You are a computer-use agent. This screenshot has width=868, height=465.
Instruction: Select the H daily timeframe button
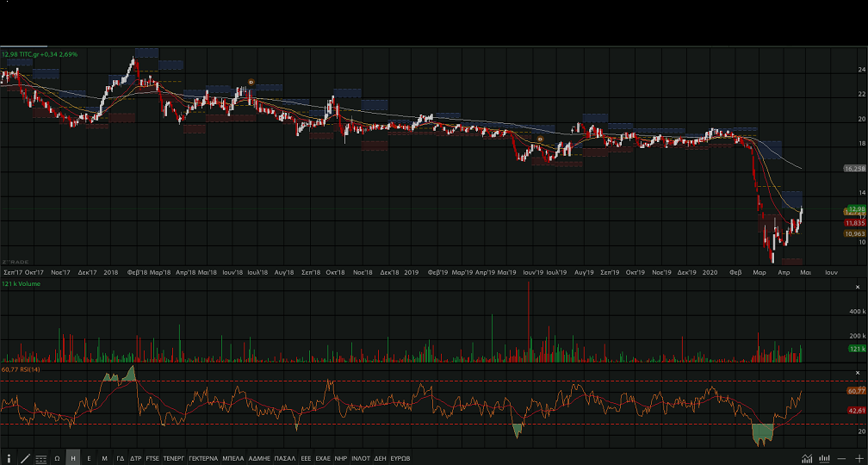pos(73,458)
